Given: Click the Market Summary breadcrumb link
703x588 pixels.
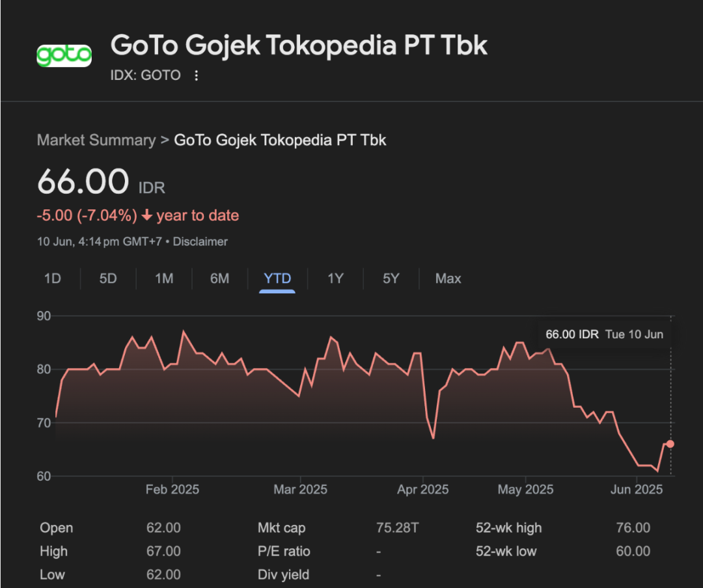Looking at the screenshot, I should click(x=96, y=140).
